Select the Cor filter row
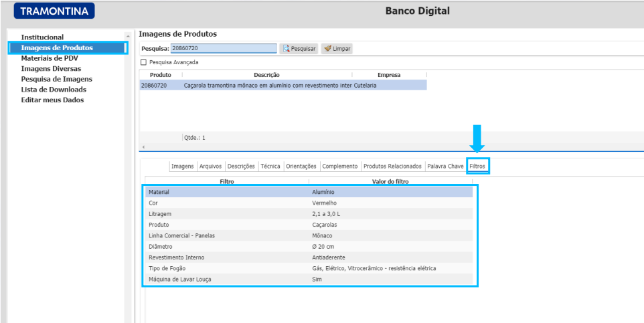644x323 pixels. click(x=309, y=203)
